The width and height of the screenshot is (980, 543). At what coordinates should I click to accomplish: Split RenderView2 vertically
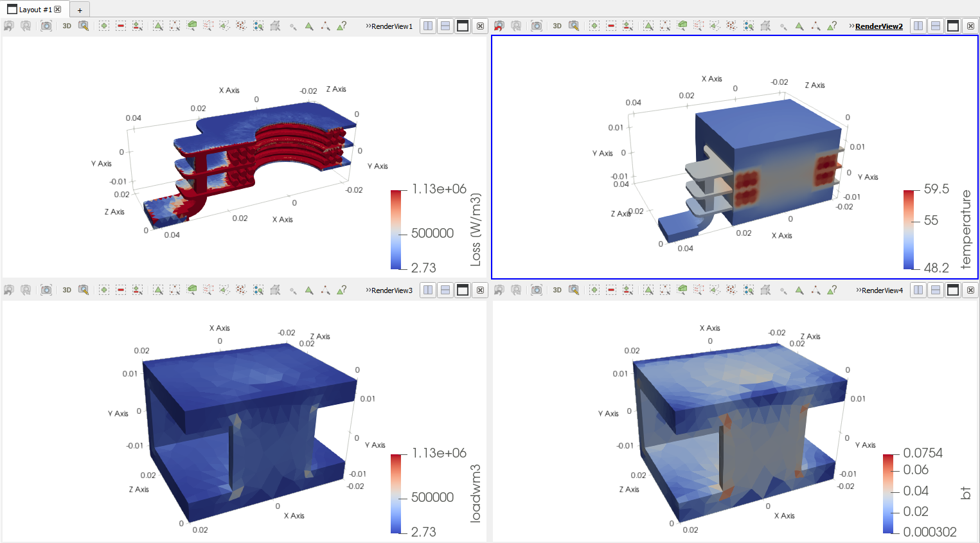pos(936,26)
